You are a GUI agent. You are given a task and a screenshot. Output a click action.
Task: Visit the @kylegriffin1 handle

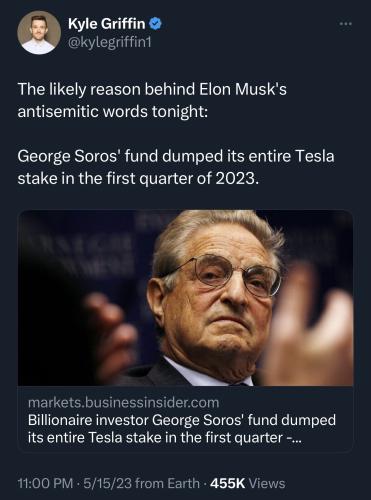click(x=110, y=42)
